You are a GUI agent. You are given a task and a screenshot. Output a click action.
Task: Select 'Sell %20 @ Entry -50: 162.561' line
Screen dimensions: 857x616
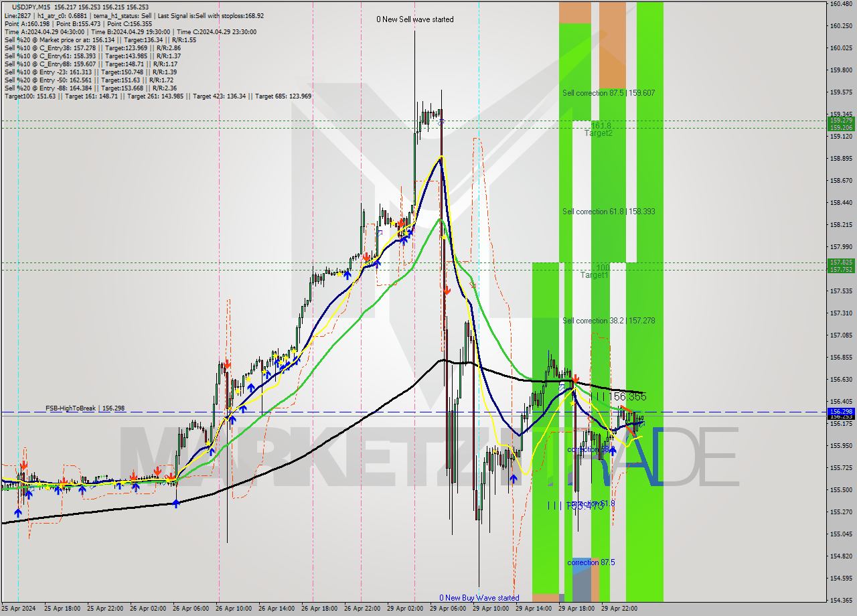pos(90,80)
